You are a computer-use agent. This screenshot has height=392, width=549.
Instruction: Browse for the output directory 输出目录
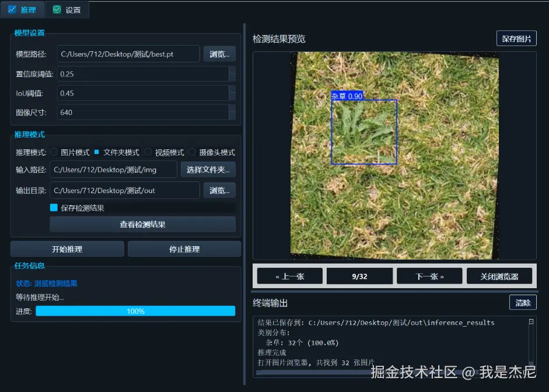tap(219, 190)
